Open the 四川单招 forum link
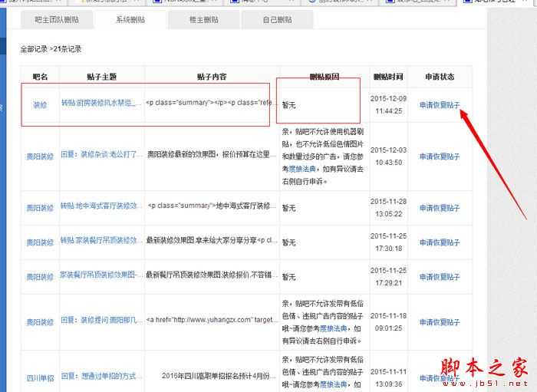 click(40, 377)
